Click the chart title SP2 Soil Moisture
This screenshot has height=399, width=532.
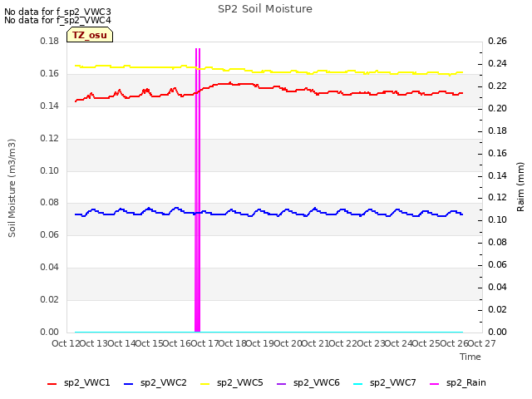(x=265, y=9)
